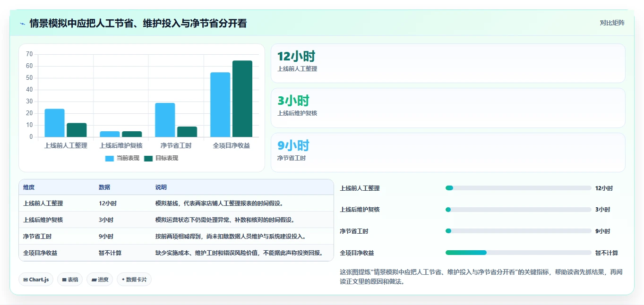Click the progress row label 全项目净收益
This screenshot has height=305, width=644.
[x=357, y=253]
